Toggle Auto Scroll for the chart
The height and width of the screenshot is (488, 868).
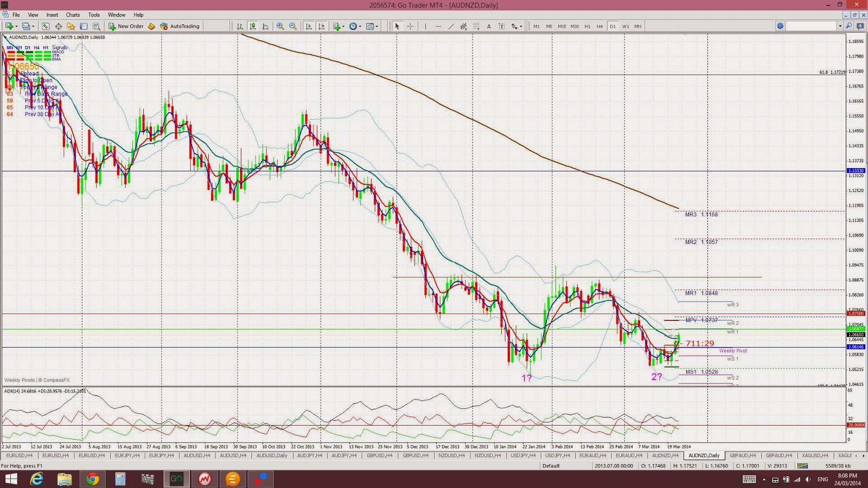[x=309, y=26]
